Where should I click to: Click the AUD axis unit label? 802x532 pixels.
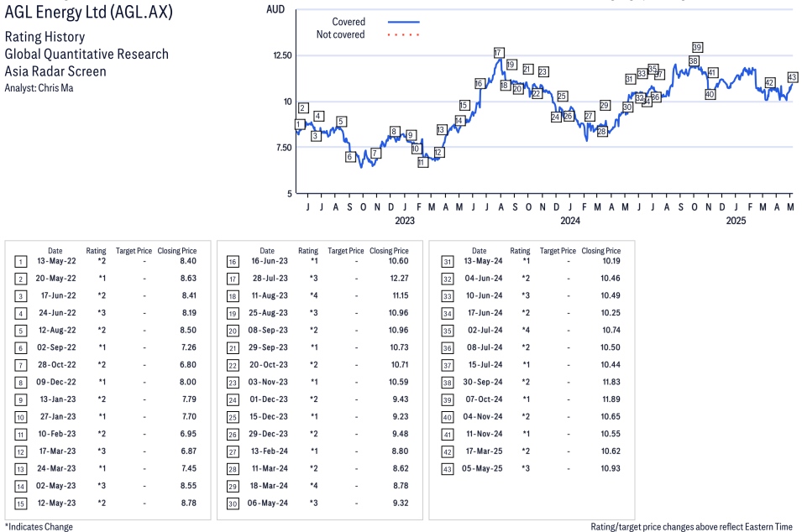point(275,10)
